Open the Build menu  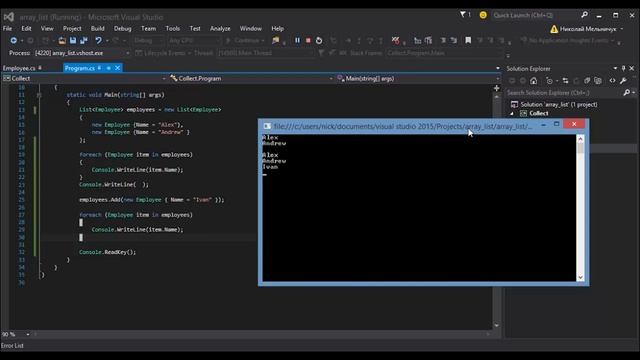coord(98,29)
